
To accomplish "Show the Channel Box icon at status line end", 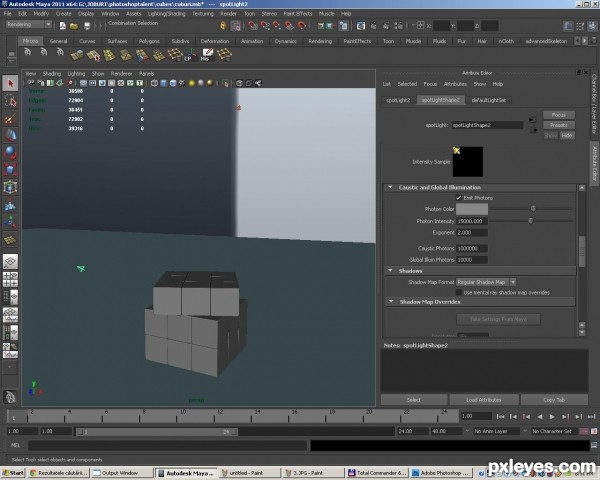I will [593, 26].
